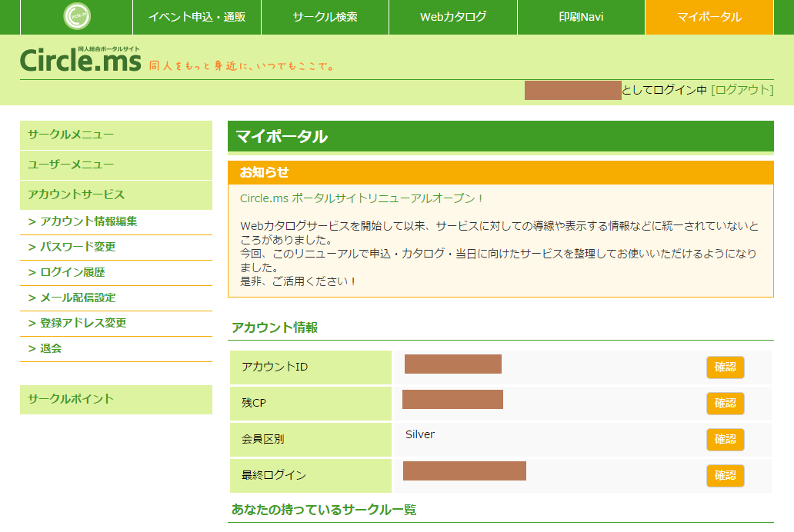Click the あなたの持っているサークル一覧 heading
Image resolution: width=794 pixels, height=532 pixels.
pyautogui.click(x=324, y=510)
